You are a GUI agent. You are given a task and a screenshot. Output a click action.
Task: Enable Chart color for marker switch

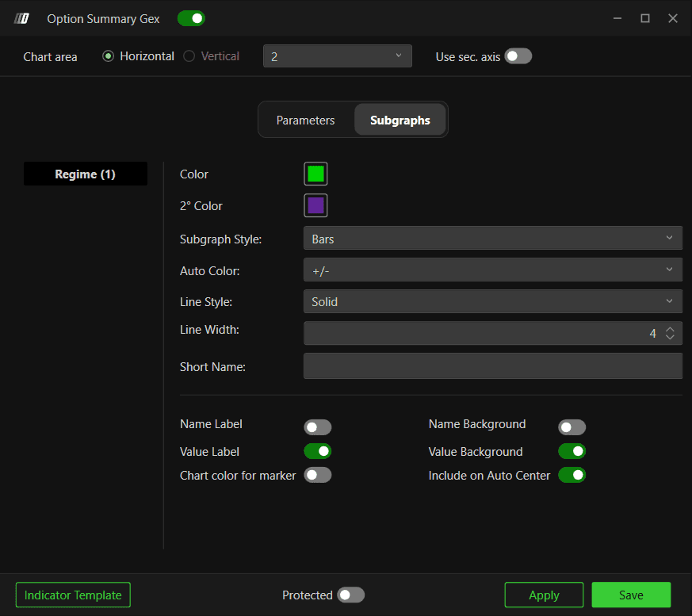point(318,475)
